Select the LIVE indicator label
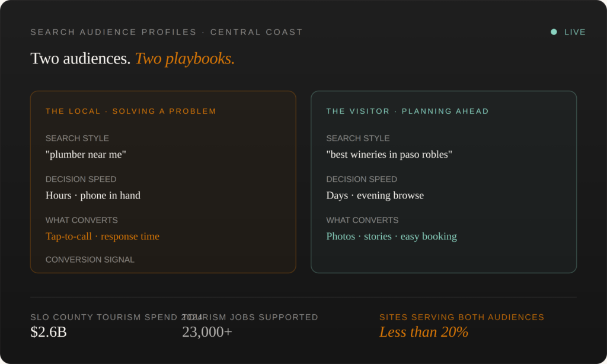 coord(575,32)
